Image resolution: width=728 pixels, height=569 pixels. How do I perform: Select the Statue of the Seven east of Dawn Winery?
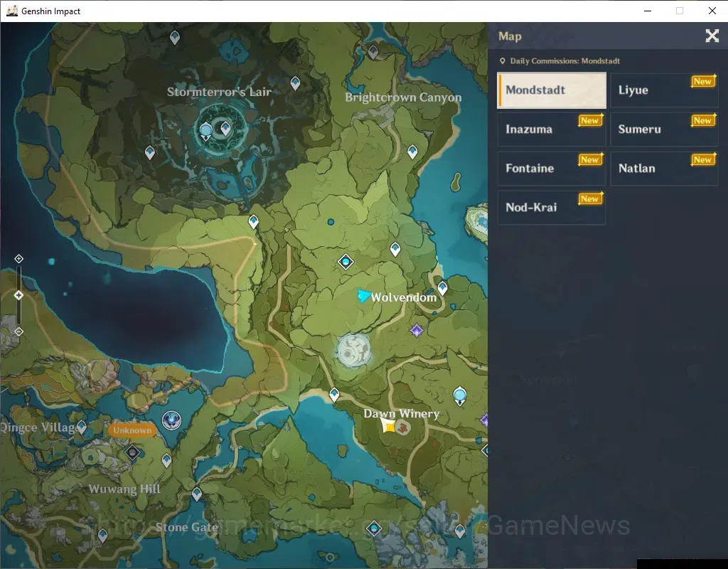[460, 395]
